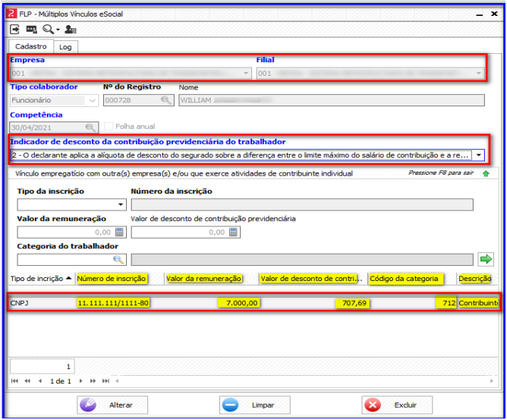Toggle the Folha anual checkbox

point(109,127)
